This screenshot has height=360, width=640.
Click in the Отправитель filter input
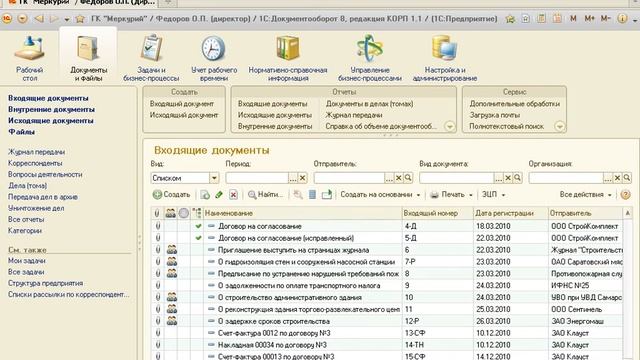click(349, 178)
